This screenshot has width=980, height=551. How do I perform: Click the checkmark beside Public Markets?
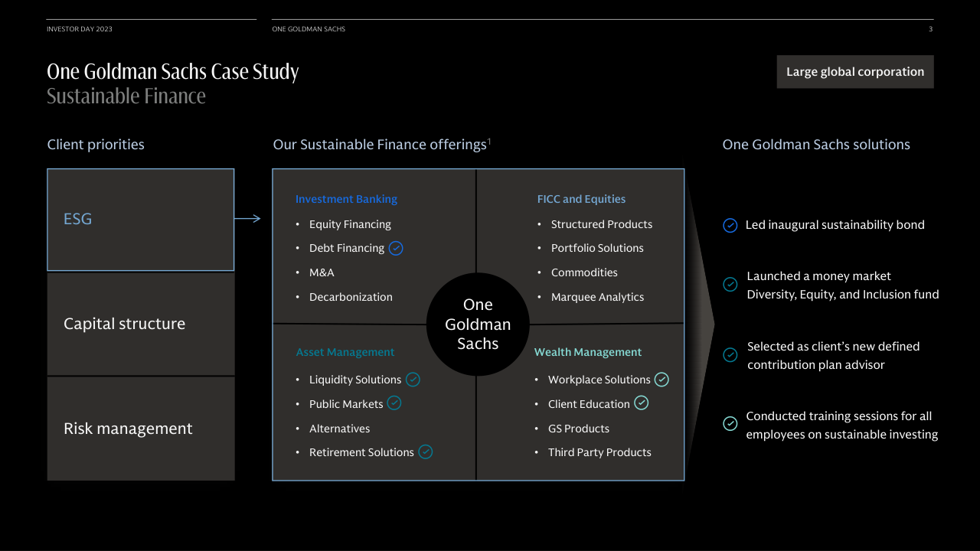[x=394, y=403]
